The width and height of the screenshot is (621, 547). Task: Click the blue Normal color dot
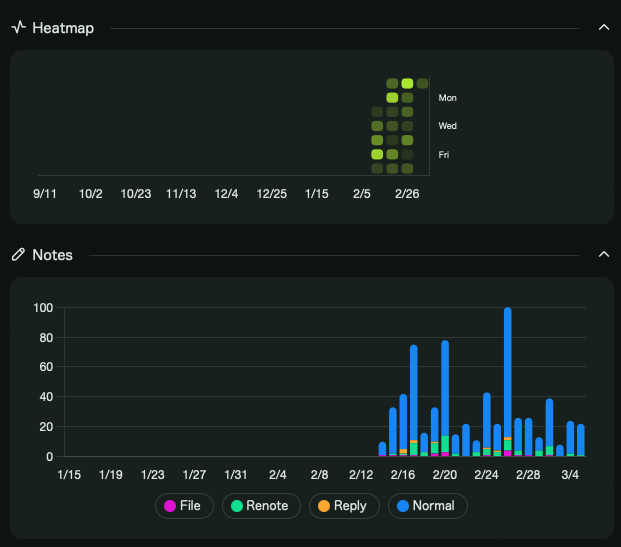coord(403,506)
